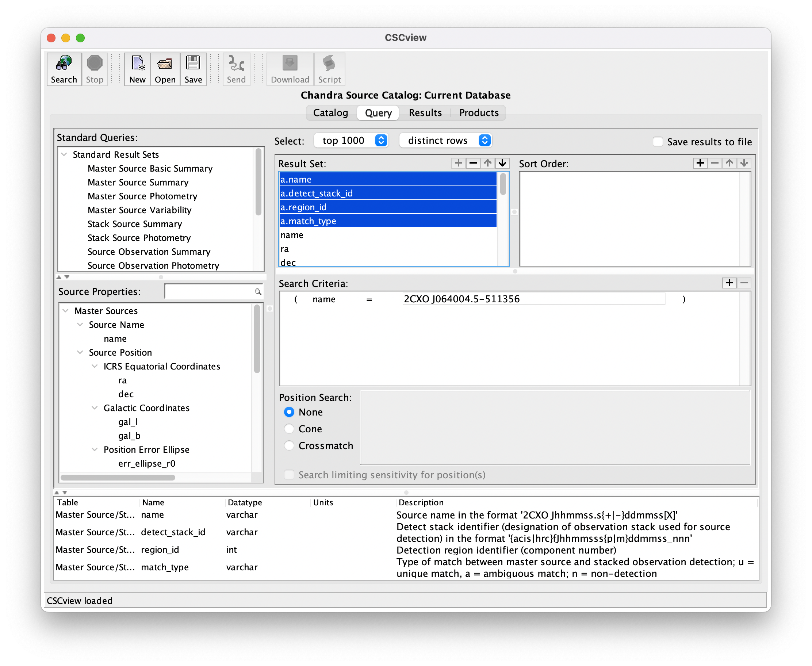The width and height of the screenshot is (812, 666).
Task: Collapse ICRS Equatorial Coordinates node
Action: (94, 366)
